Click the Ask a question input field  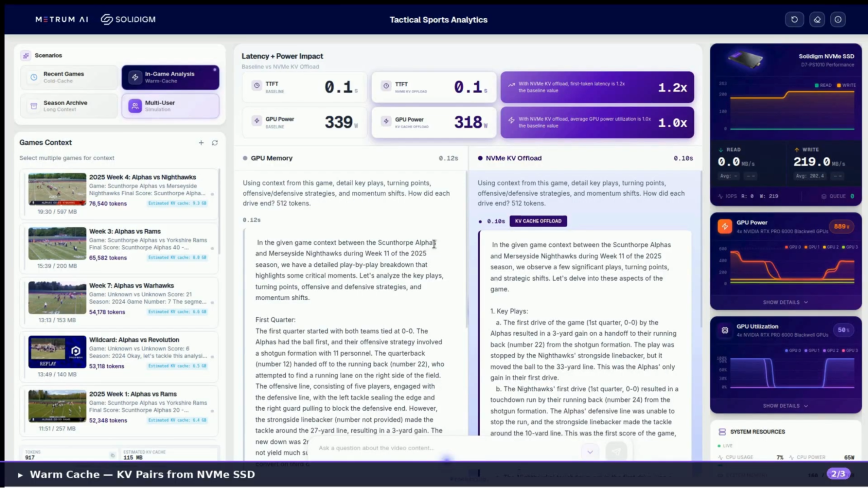pyautogui.click(x=434, y=448)
